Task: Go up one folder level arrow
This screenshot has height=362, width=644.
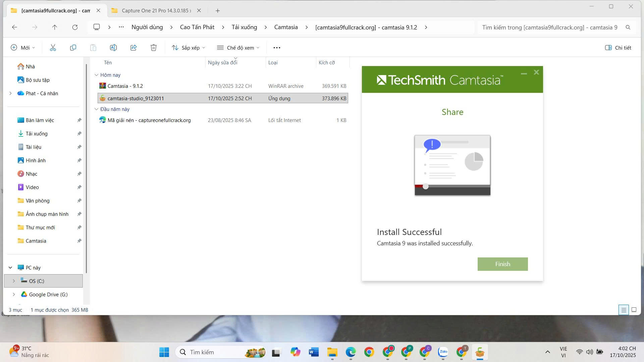Action: coord(55,27)
